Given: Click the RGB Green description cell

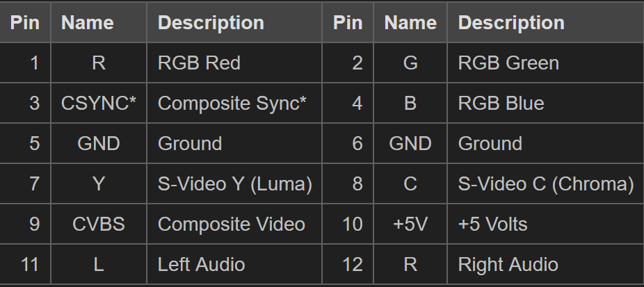Looking at the screenshot, I should coord(508,63).
